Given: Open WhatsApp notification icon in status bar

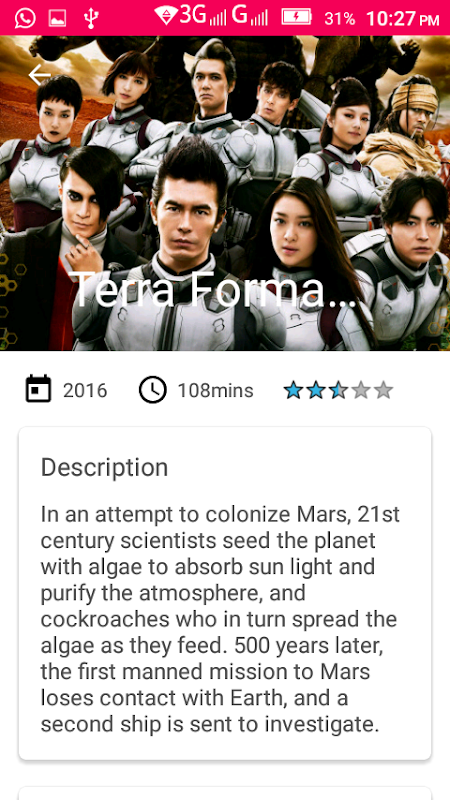Looking at the screenshot, I should pos(25,18).
